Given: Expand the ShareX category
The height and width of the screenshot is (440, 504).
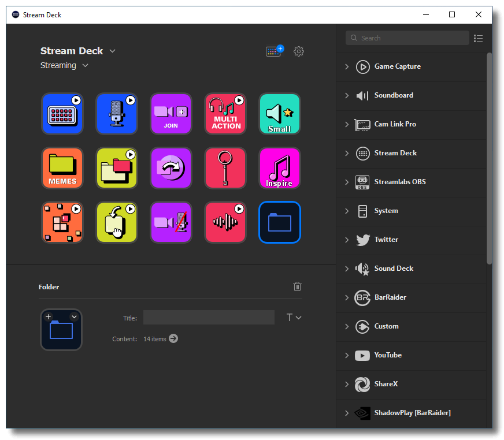Looking at the screenshot, I should click(x=347, y=385).
